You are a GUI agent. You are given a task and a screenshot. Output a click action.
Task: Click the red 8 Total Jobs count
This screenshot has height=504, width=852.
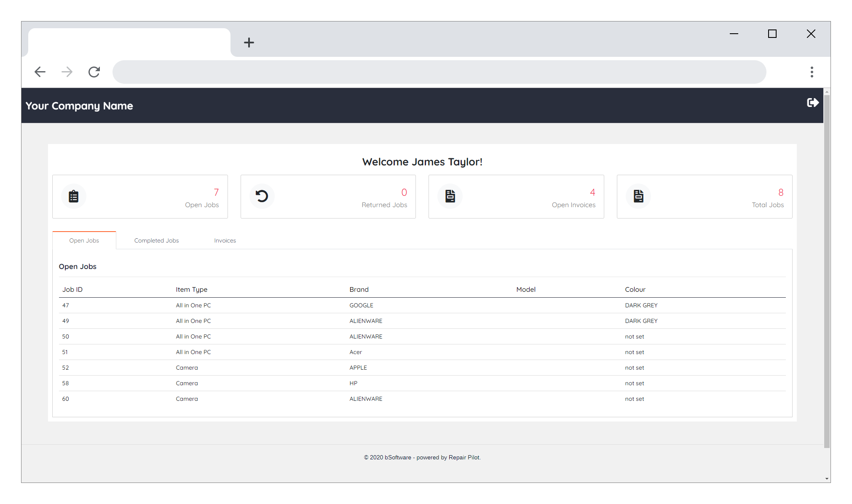click(781, 192)
